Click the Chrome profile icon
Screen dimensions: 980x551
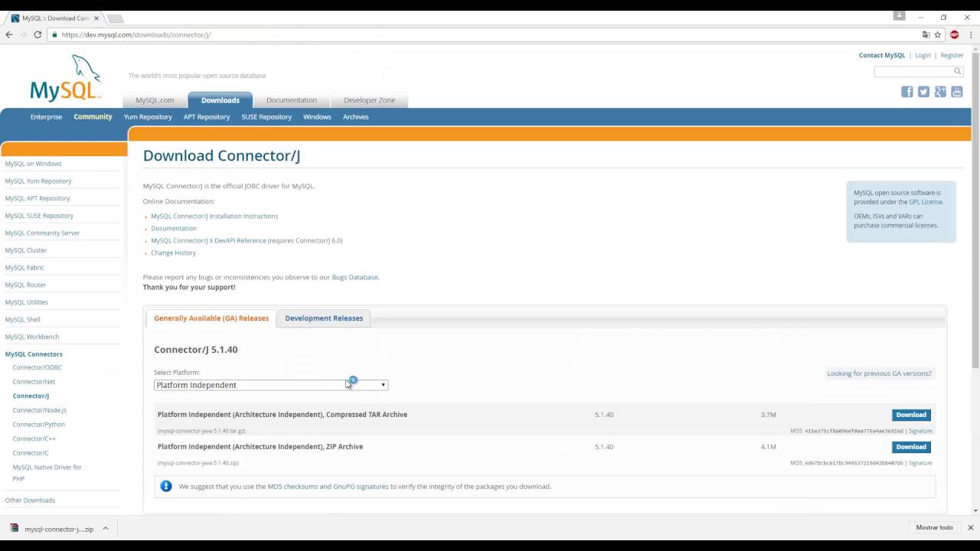coord(900,15)
